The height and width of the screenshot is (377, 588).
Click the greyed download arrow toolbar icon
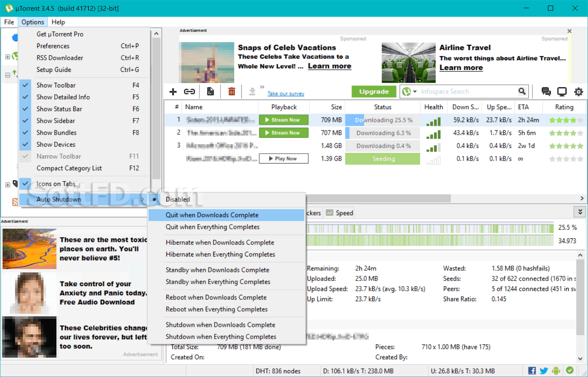252,91
